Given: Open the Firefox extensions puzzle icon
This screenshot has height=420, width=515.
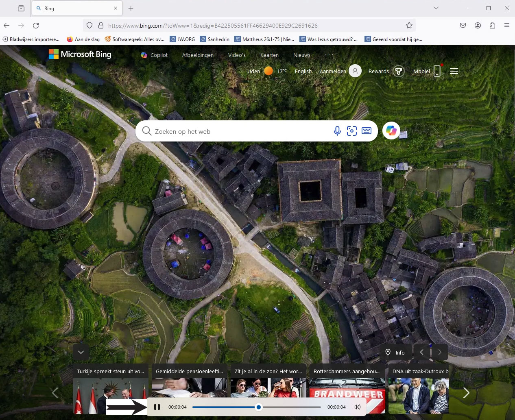Looking at the screenshot, I should click(x=492, y=25).
